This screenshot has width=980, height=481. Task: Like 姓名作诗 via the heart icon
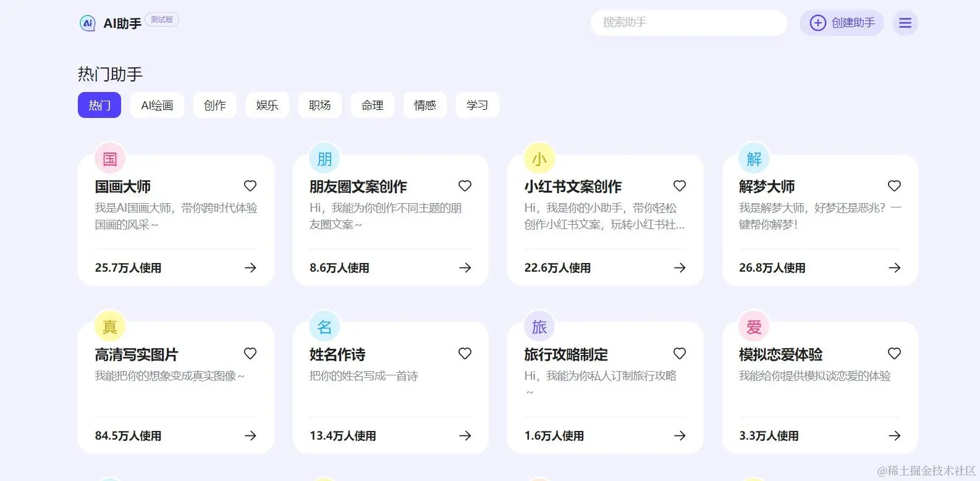465,354
